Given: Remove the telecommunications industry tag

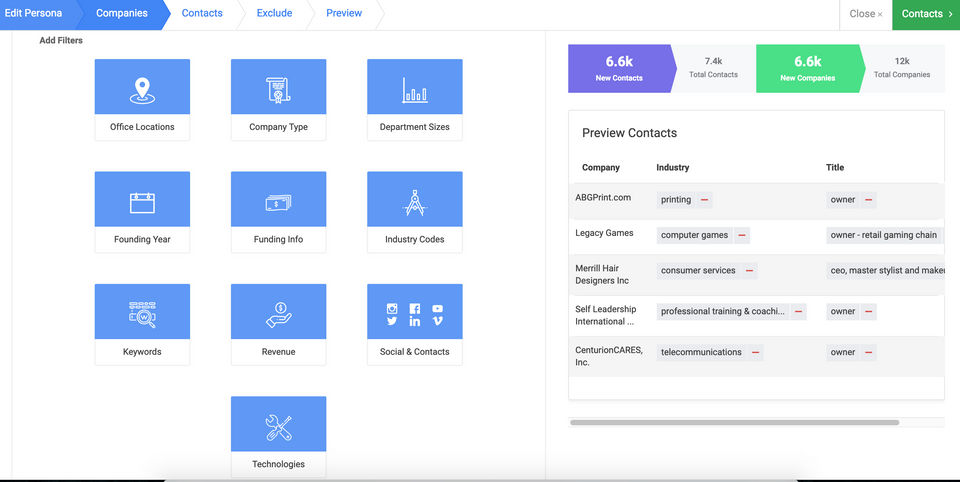Looking at the screenshot, I should [x=756, y=352].
